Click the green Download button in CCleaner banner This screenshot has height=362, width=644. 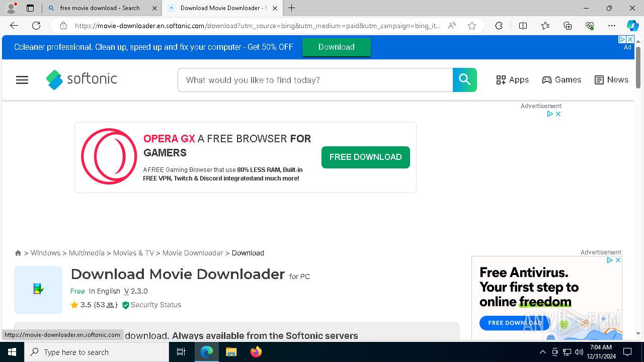pyautogui.click(x=336, y=47)
